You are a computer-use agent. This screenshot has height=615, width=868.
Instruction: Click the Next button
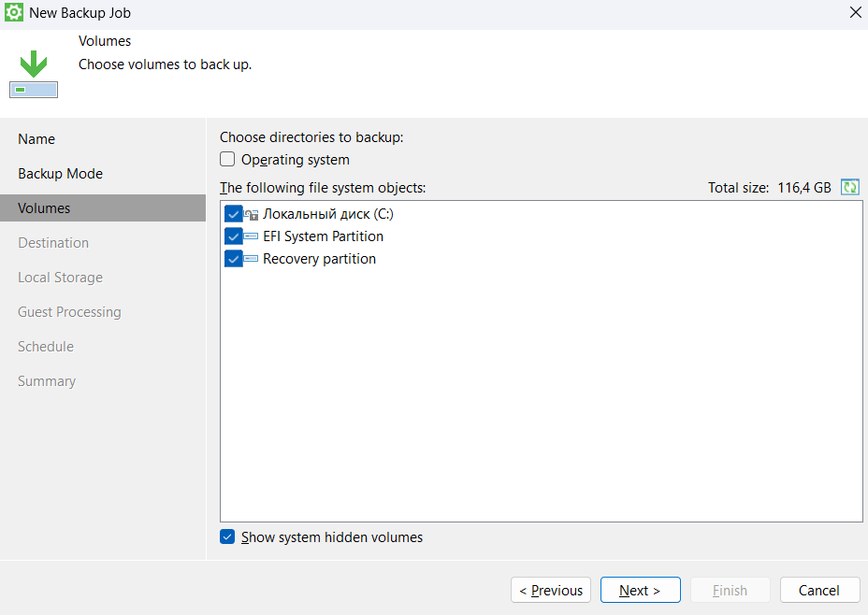(640, 590)
